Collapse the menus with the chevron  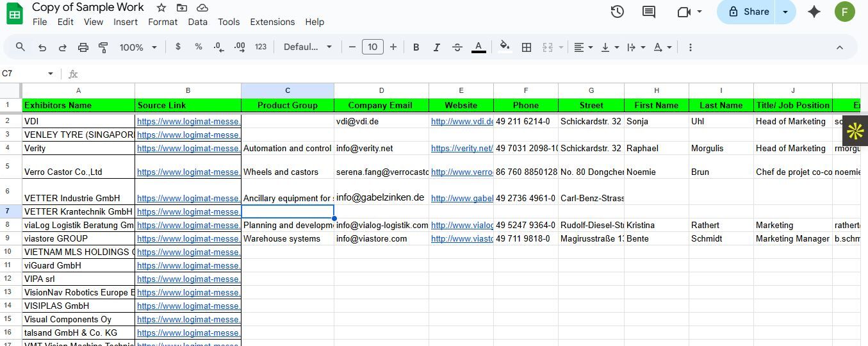pos(840,47)
